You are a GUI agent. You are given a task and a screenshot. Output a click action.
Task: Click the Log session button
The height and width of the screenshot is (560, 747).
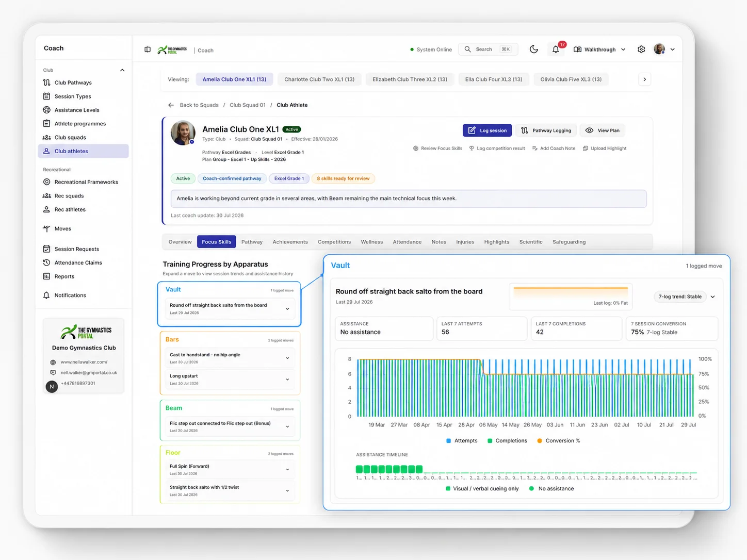pos(487,130)
